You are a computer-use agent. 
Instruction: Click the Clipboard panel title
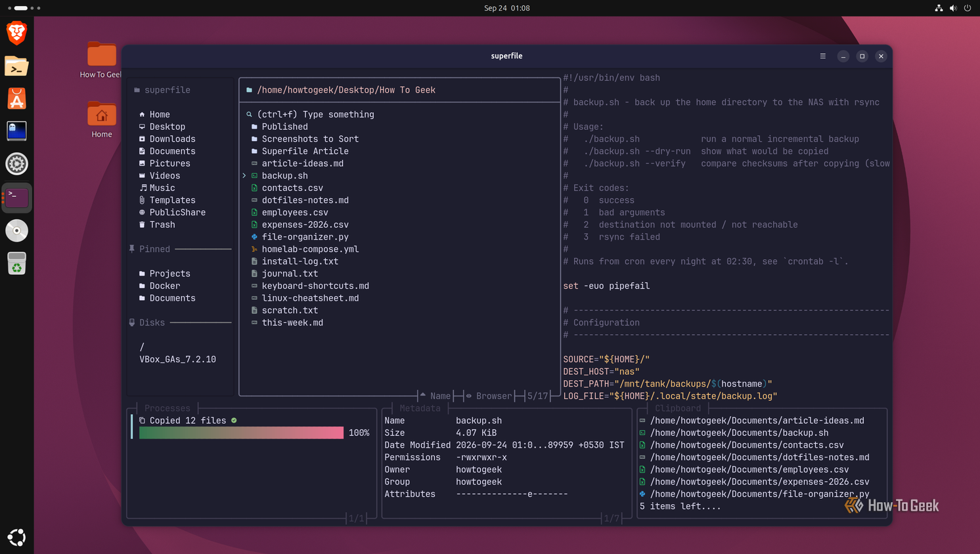click(x=678, y=408)
